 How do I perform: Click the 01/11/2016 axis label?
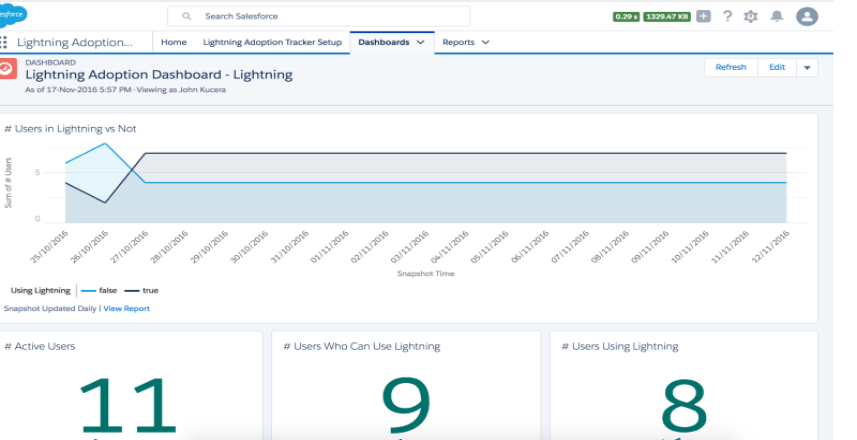tap(329, 247)
